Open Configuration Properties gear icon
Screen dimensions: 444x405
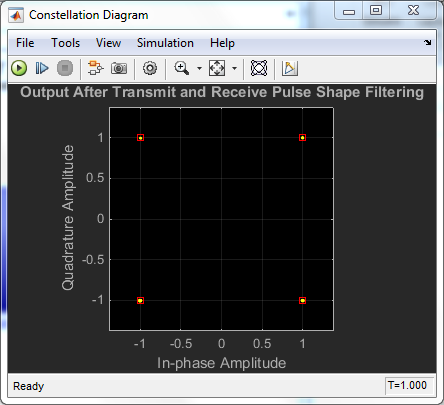pyautogui.click(x=150, y=68)
